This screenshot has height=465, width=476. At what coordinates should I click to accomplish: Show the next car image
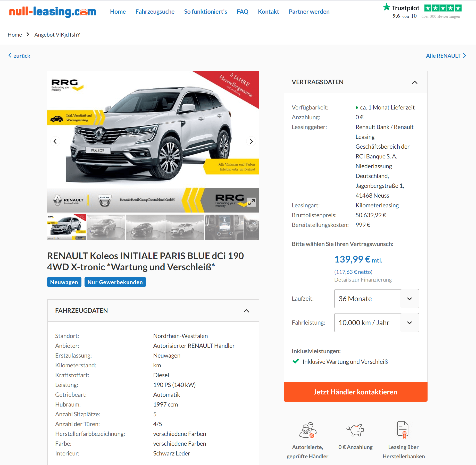pyautogui.click(x=251, y=141)
